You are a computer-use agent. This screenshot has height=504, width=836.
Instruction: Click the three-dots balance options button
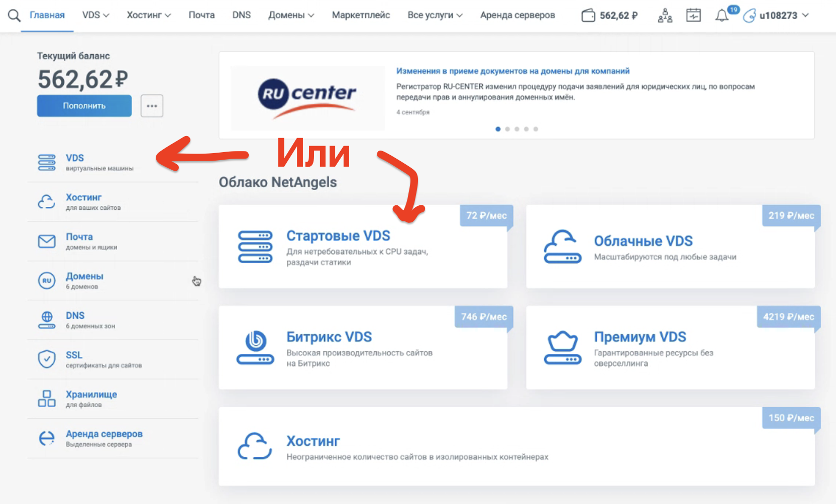click(152, 106)
